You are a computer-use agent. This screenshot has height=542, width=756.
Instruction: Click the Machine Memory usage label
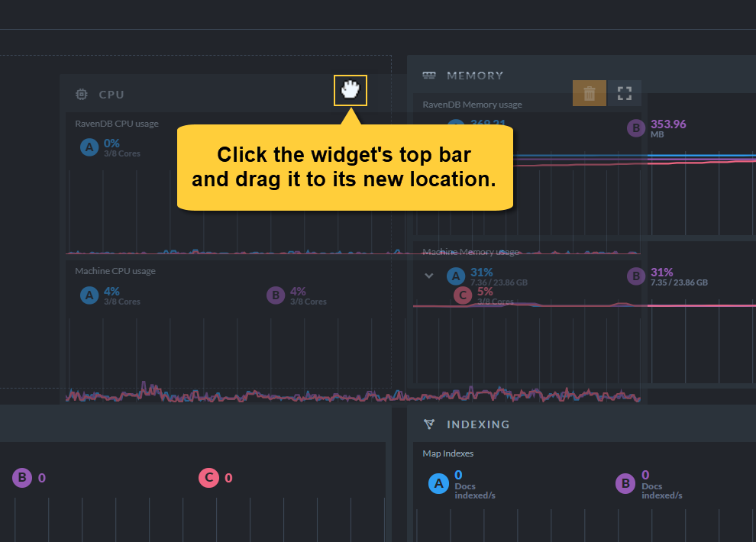click(x=470, y=251)
